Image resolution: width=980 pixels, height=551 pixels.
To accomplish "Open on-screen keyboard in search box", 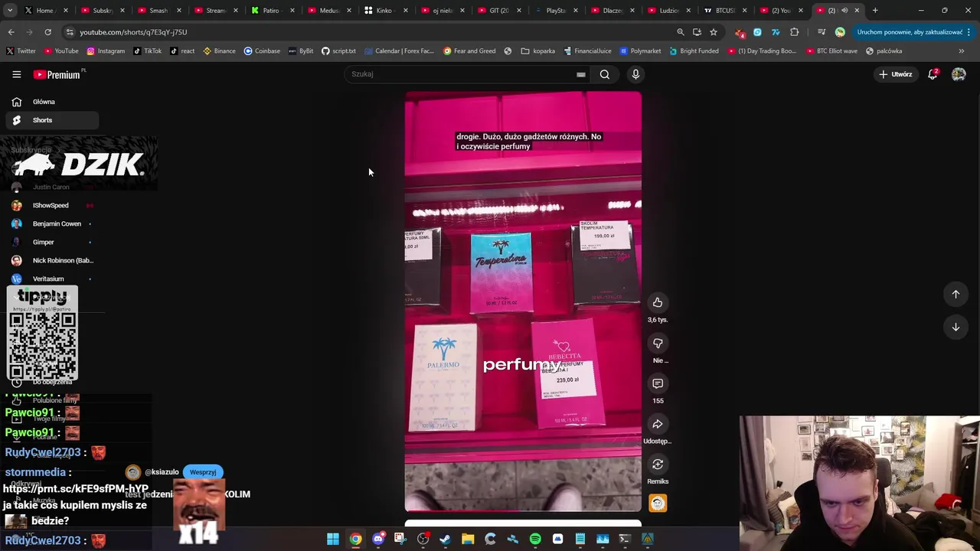I will 581,74.
